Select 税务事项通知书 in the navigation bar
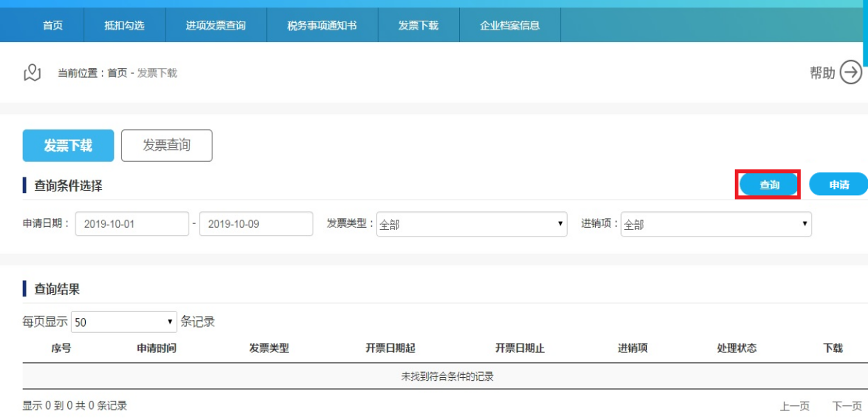 (322, 25)
